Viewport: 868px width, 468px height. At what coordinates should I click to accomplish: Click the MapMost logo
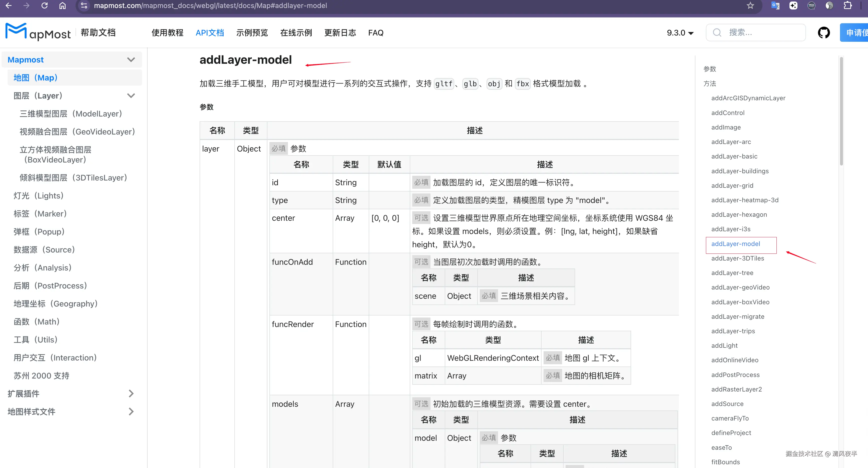coord(38,32)
